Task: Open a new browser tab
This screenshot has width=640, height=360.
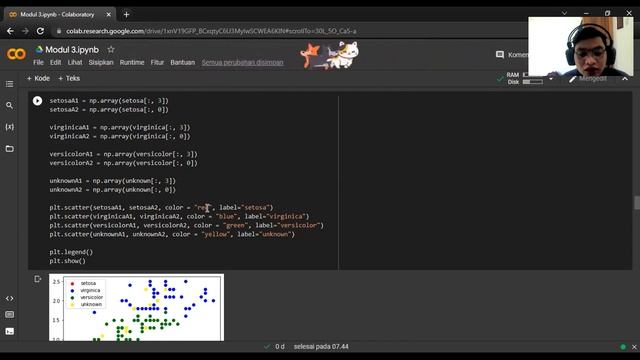Action: [x=126, y=15]
